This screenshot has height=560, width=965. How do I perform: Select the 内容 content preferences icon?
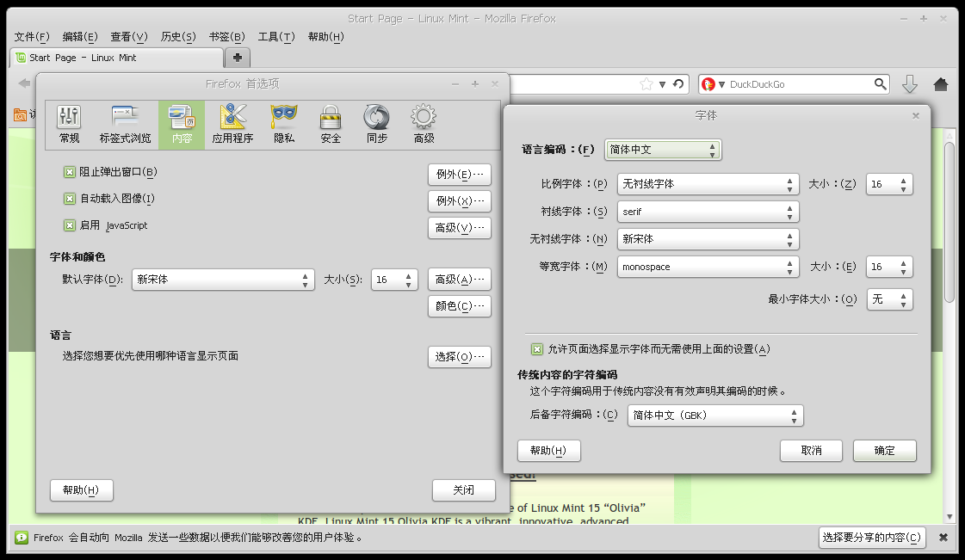(182, 125)
